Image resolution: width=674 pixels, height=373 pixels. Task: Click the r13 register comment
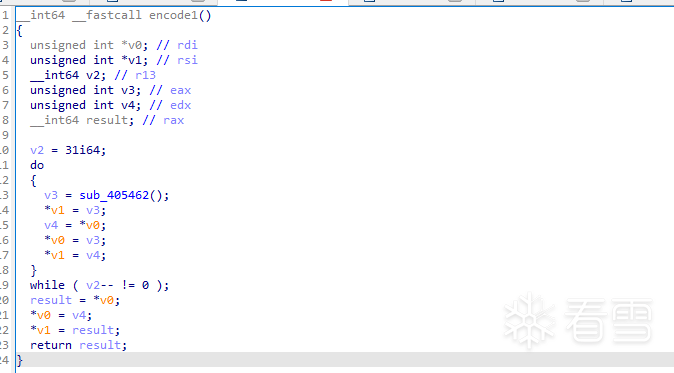145,75
